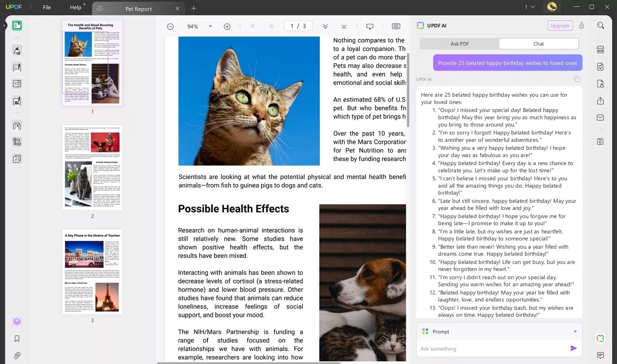Screen dimensions: 617x364
Task: Select the Pet Report tab
Action: coord(139,9)
